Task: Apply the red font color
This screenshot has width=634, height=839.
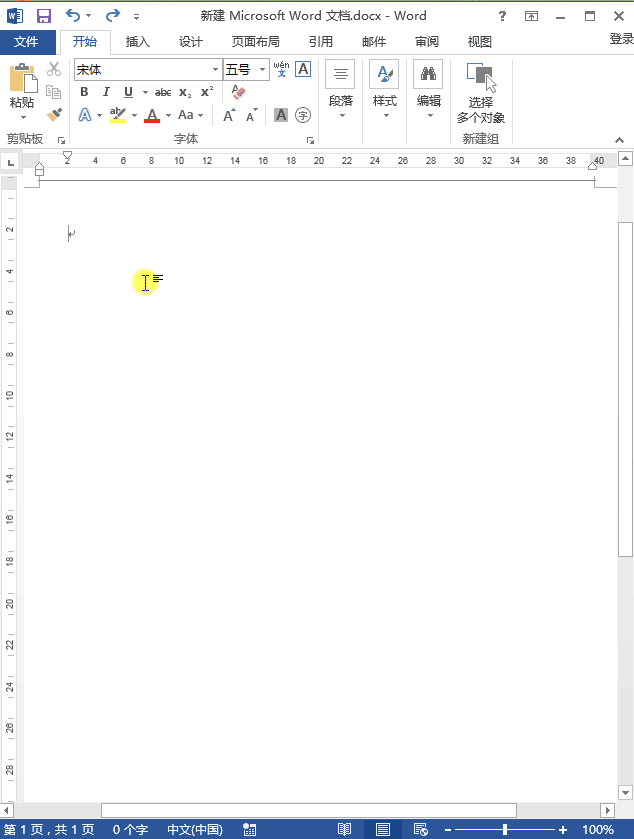Action: pos(152,115)
